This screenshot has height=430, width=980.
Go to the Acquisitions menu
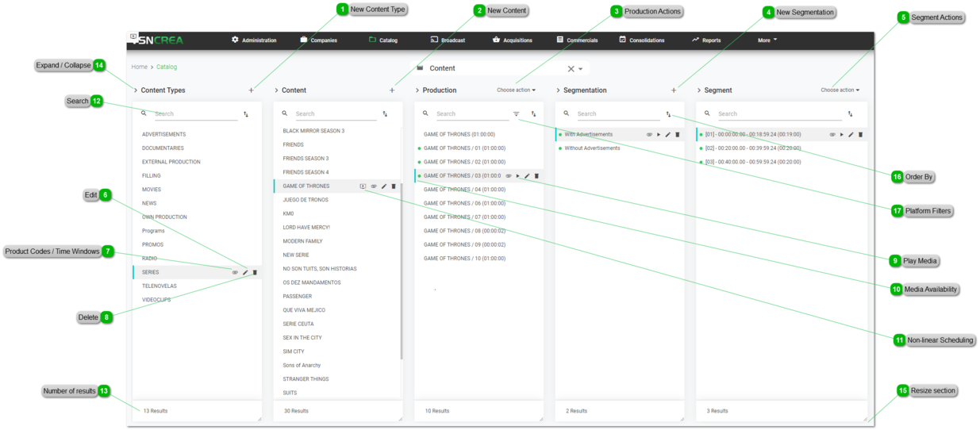pyautogui.click(x=512, y=40)
